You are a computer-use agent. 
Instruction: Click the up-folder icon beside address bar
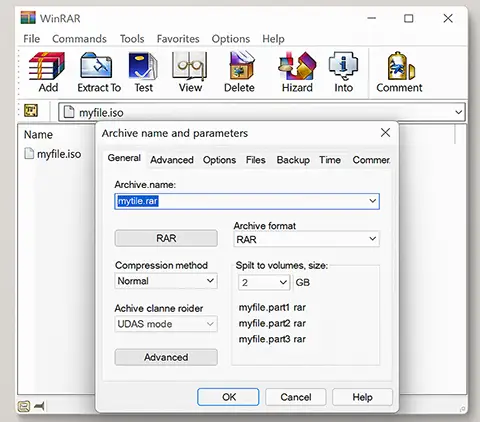[31, 111]
